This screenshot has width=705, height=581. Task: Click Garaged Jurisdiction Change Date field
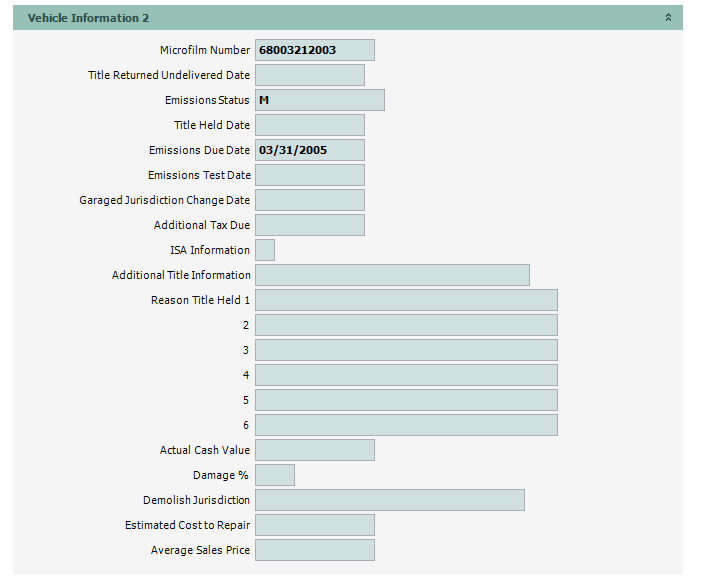pos(309,200)
